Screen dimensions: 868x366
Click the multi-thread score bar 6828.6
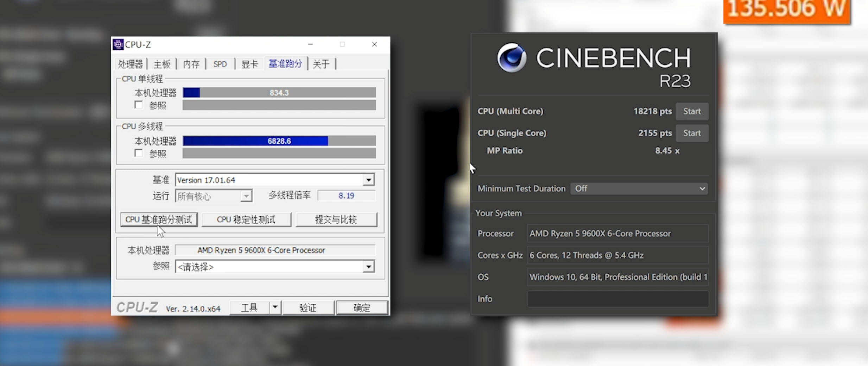pos(279,141)
